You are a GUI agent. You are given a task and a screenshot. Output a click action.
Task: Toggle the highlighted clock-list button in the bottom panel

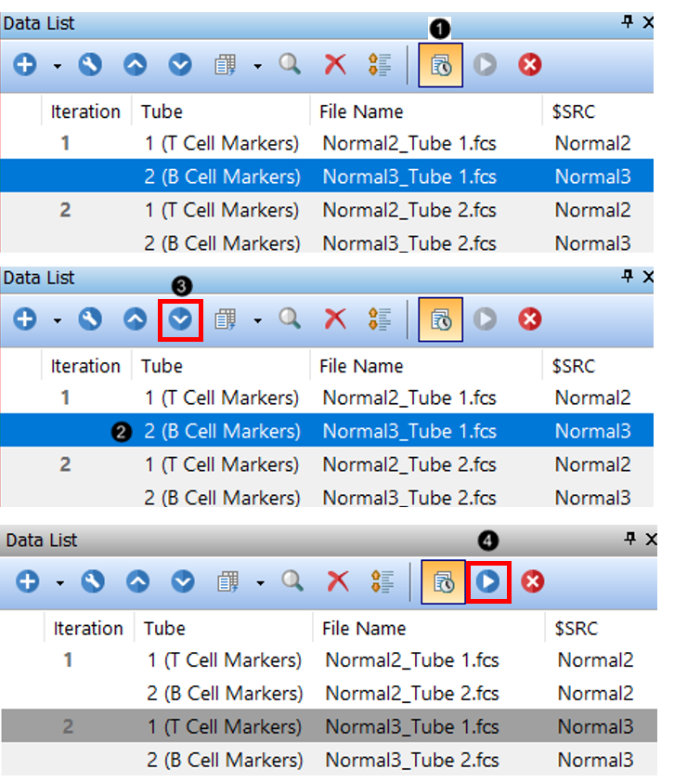[x=443, y=581]
